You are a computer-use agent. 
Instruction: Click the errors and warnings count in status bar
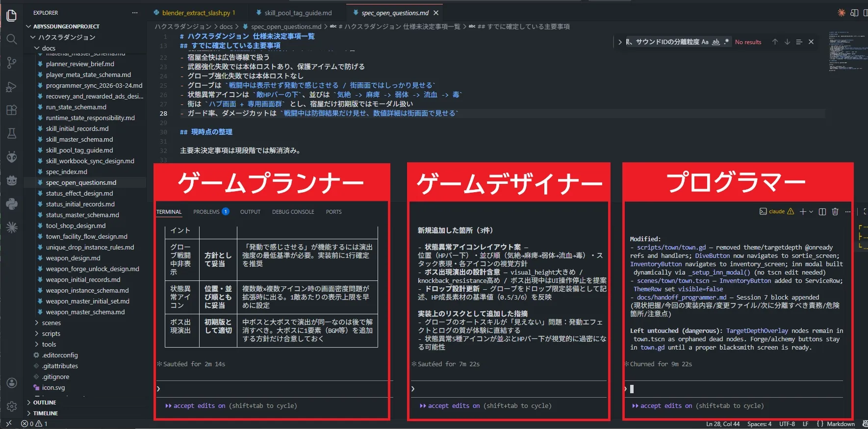click(34, 424)
